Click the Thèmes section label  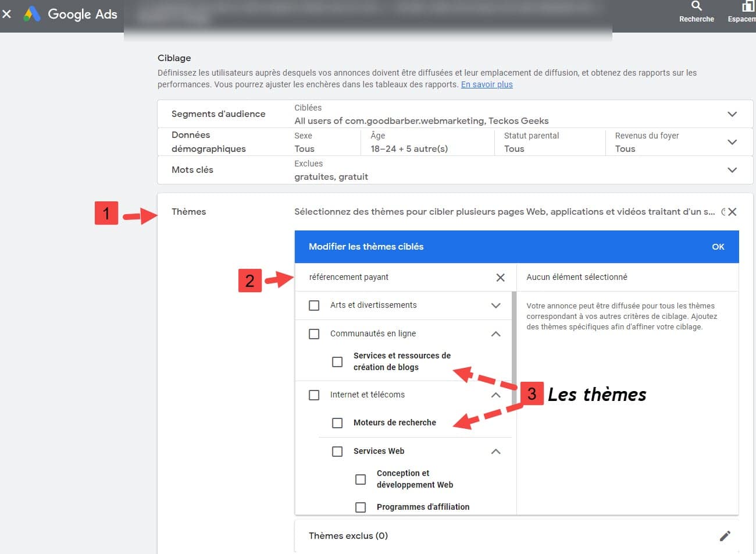188,212
